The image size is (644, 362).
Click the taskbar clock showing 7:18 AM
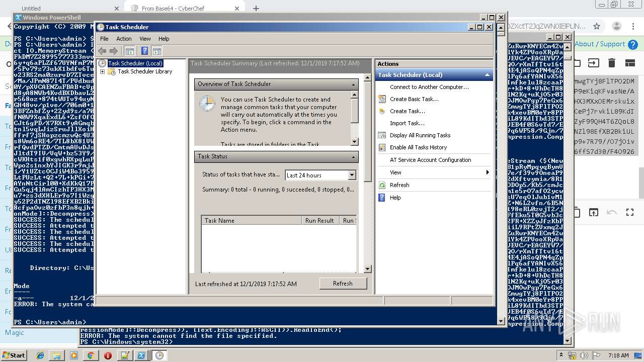click(x=618, y=355)
